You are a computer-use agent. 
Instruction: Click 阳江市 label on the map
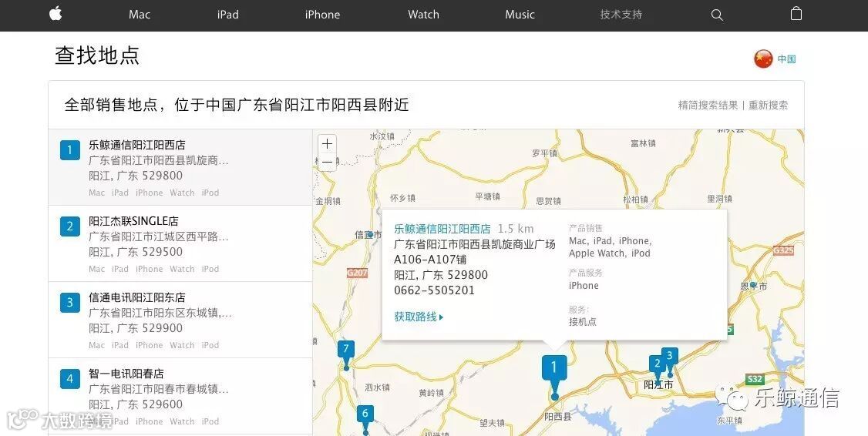pos(659,384)
